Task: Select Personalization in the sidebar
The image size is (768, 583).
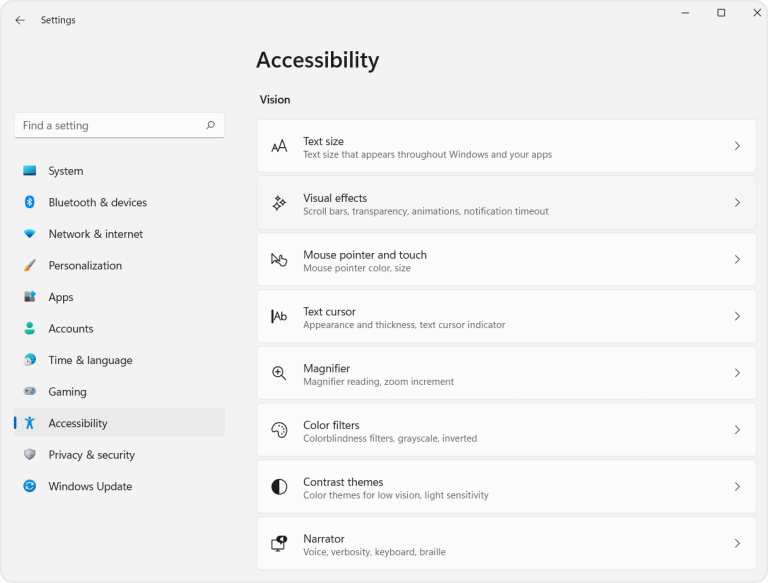Action: pos(120,265)
